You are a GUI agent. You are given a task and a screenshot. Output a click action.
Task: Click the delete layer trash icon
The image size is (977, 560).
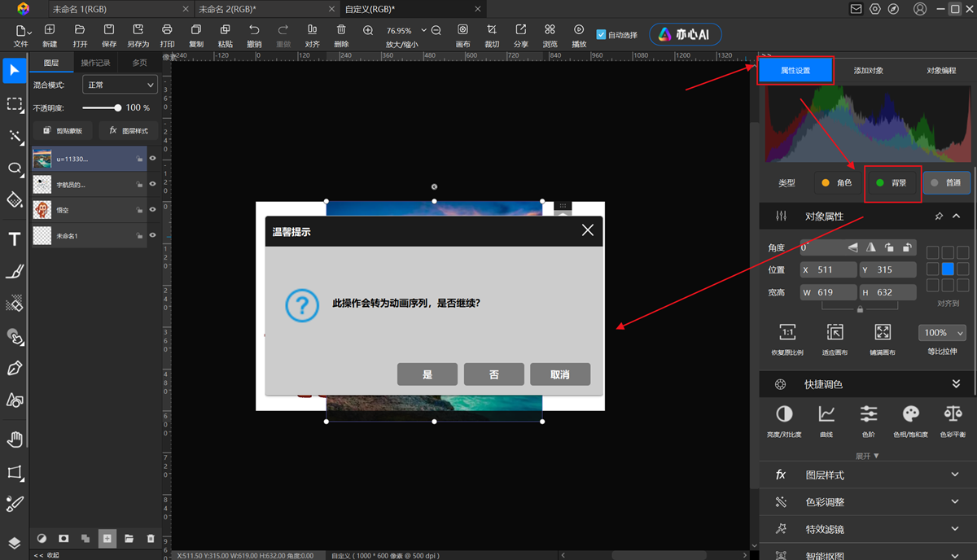coord(150,538)
